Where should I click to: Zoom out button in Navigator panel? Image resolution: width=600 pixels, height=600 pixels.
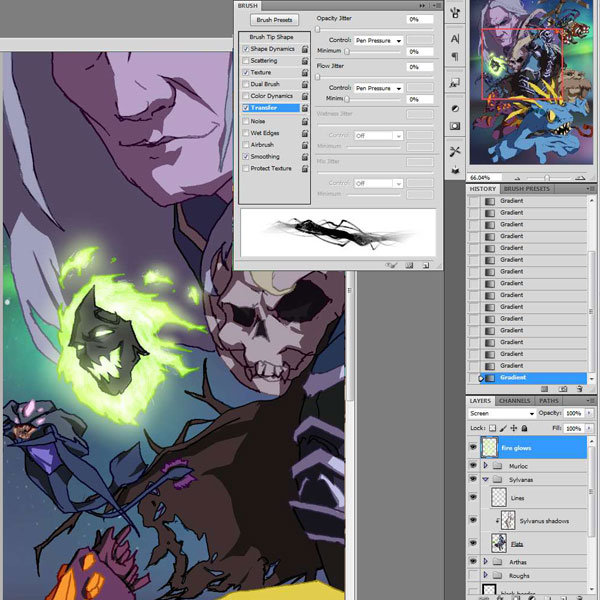coord(517,178)
